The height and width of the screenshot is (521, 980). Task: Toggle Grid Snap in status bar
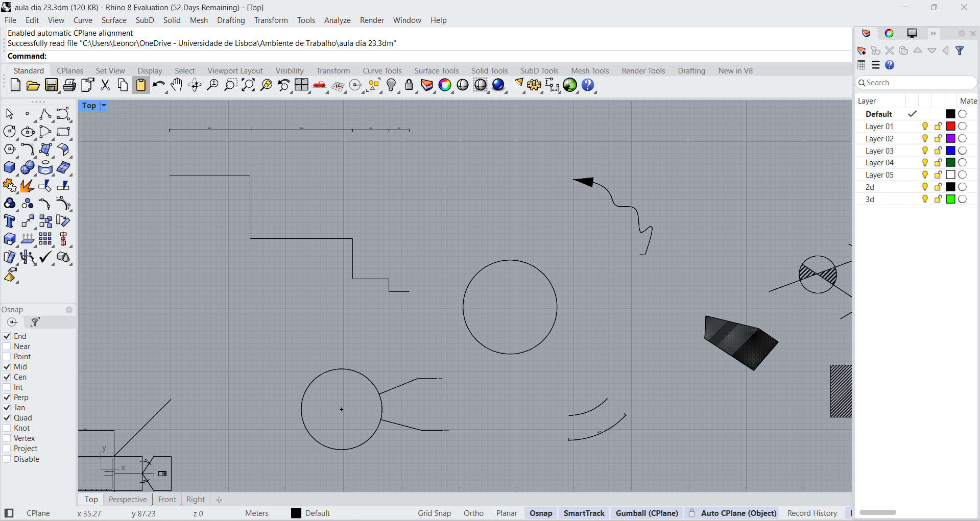(434, 513)
